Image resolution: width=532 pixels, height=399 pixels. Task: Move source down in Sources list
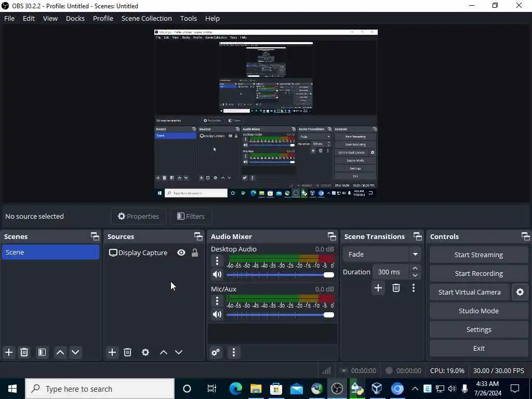click(x=179, y=352)
